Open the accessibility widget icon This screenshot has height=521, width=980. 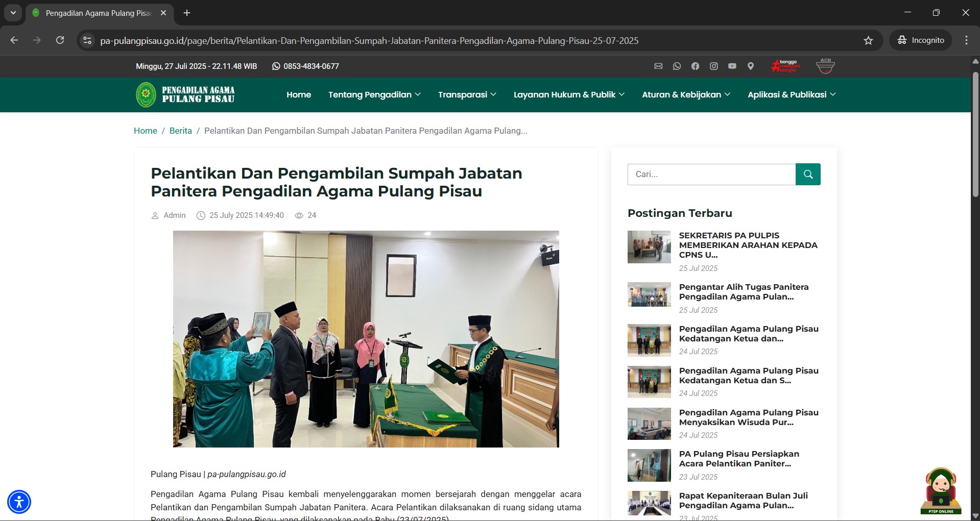19,502
